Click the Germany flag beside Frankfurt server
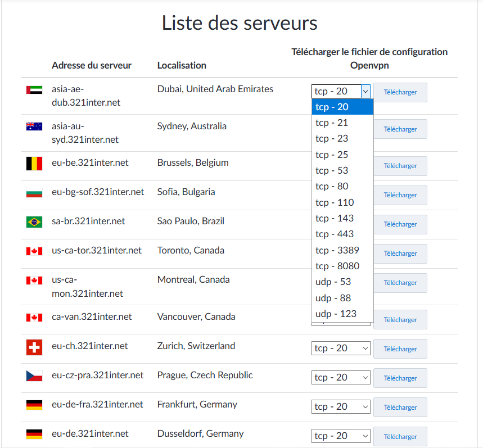Image resolution: width=483 pixels, height=448 pixels. pyautogui.click(x=34, y=404)
